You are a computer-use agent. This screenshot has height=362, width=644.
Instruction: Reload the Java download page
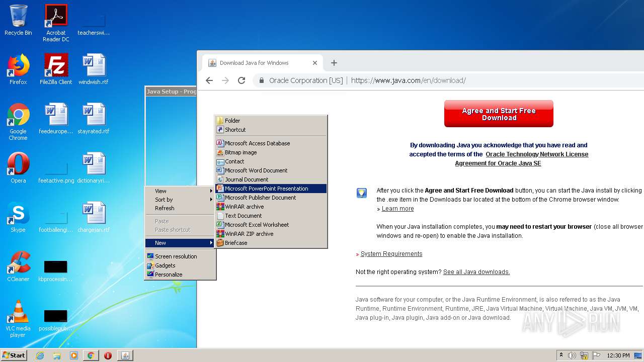click(x=242, y=80)
